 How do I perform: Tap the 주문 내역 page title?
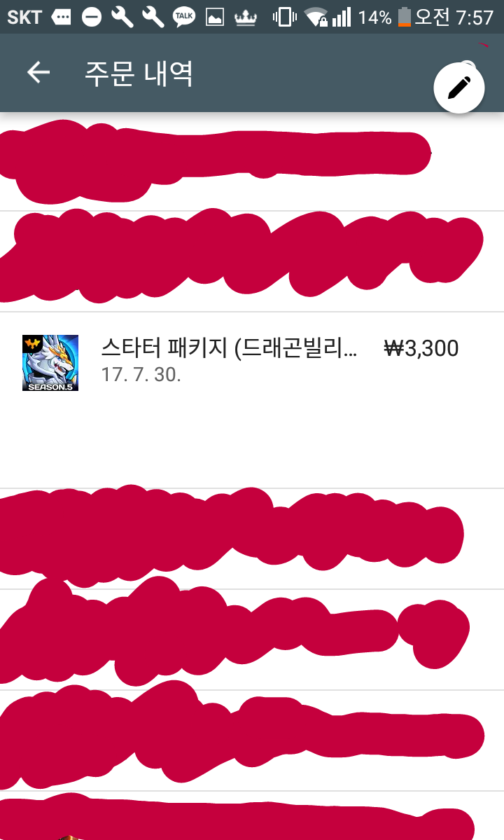click(x=139, y=73)
